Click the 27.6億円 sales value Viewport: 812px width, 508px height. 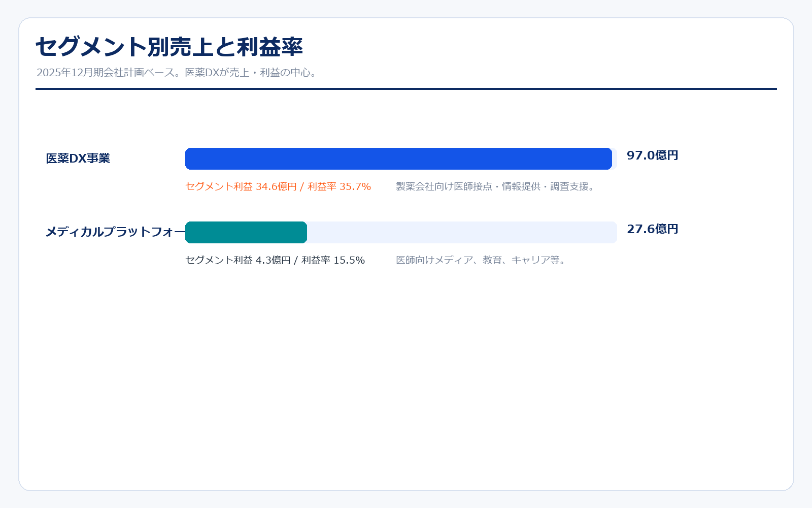tap(653, 229)
